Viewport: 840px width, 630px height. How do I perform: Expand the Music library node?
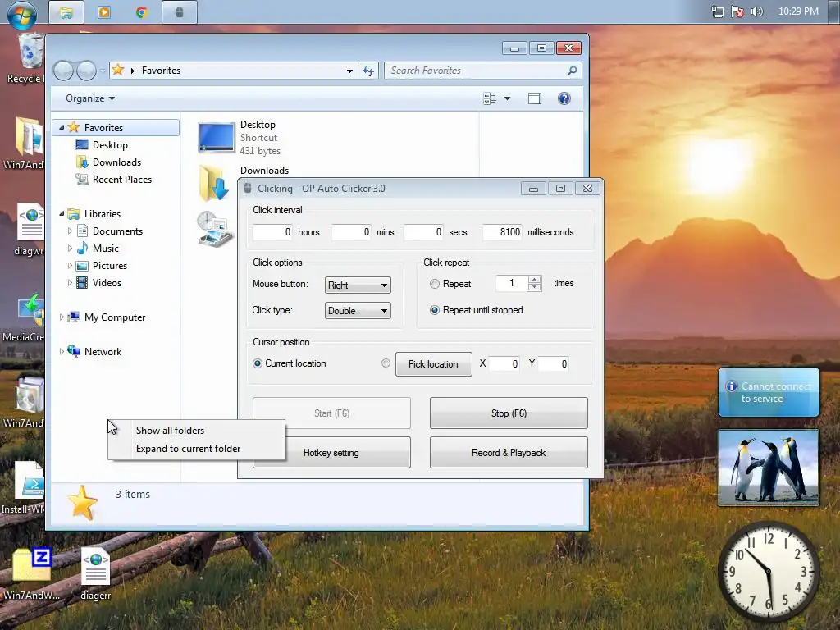pos(70,248)
